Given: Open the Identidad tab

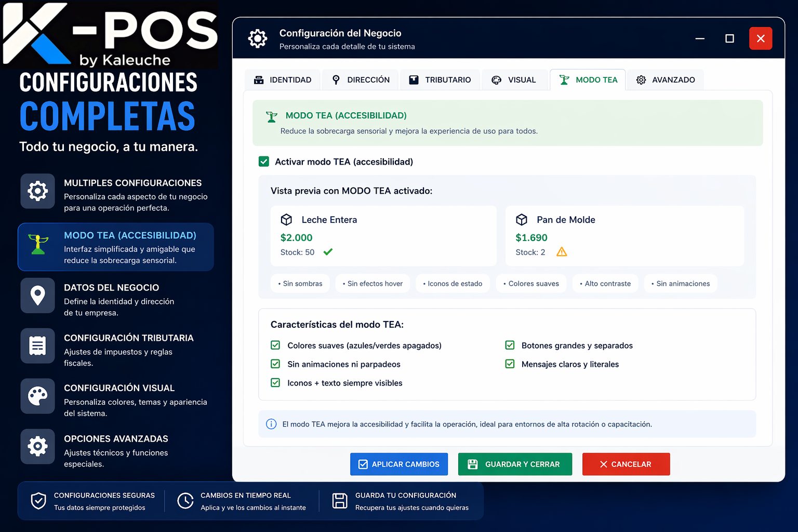Looking at the screenshot, I should point(283,80).
